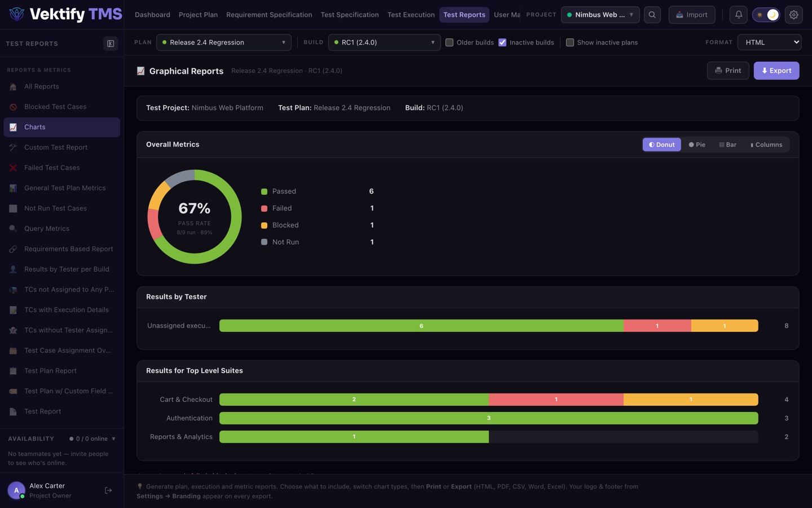Click the Not Run Test Cases icon

pos(13,208)
